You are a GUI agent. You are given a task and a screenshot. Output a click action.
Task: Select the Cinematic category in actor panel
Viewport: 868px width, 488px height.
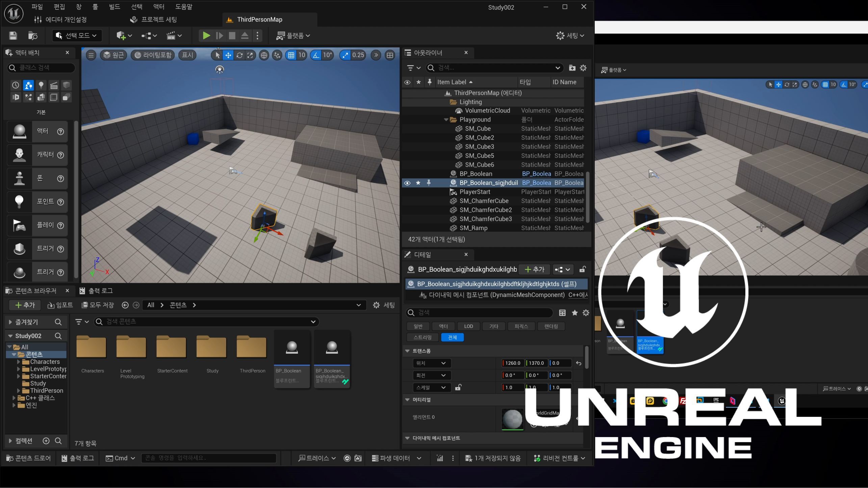coord(54,85)
